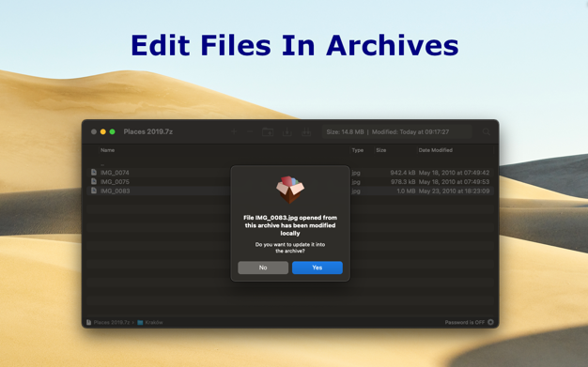Click Places 2019.7z in the path bar
The height and width of the screenshot is (367, 588).
click(112, 322)
